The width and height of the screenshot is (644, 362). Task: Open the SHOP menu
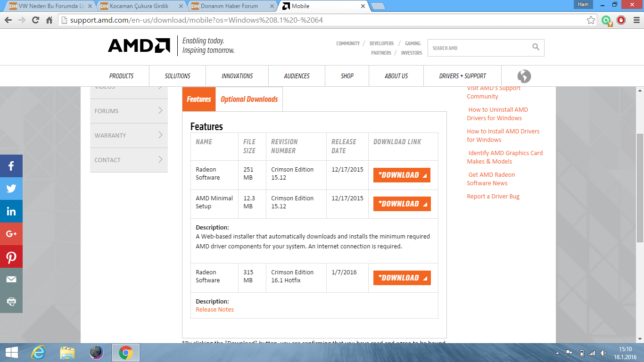(347, 76)
